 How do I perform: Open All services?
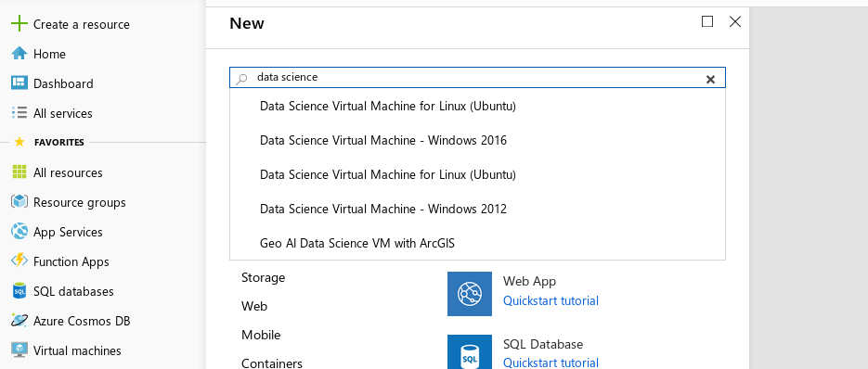(x=62, y=113)
